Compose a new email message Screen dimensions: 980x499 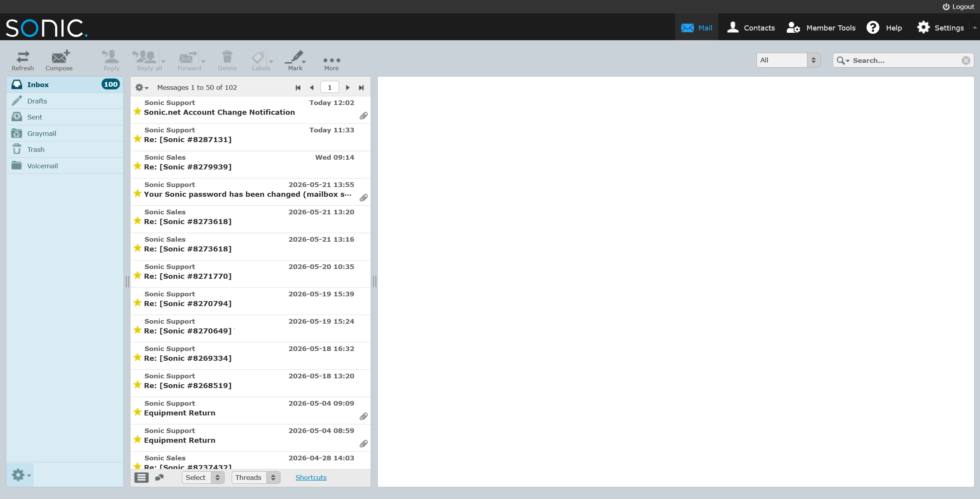[x=59, y=61]
